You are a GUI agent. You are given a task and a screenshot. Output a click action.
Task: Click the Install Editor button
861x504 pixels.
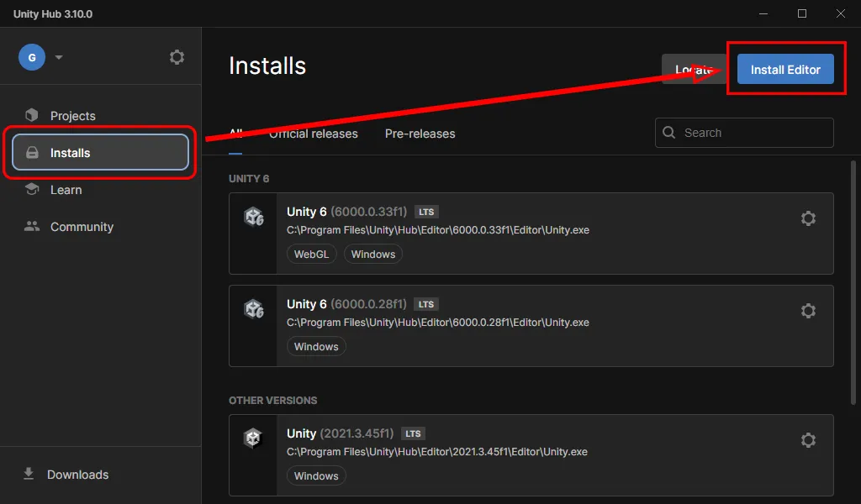point(785,70)
